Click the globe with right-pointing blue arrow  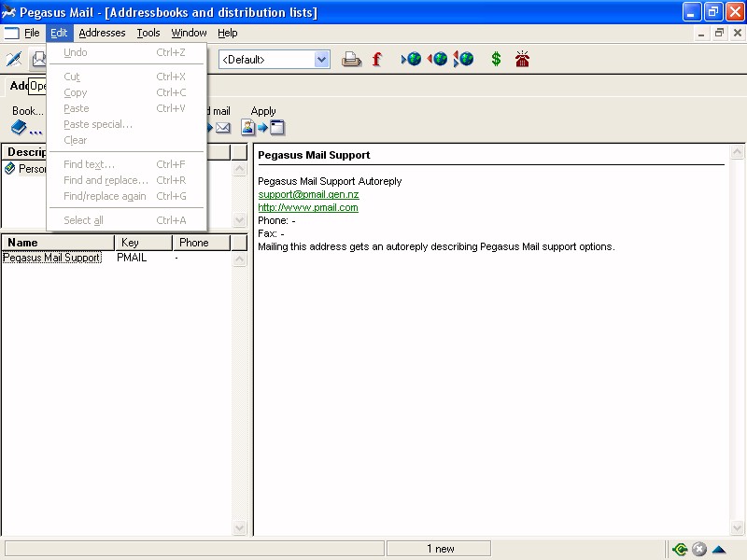pyautogui.click(x=412, y=59)
